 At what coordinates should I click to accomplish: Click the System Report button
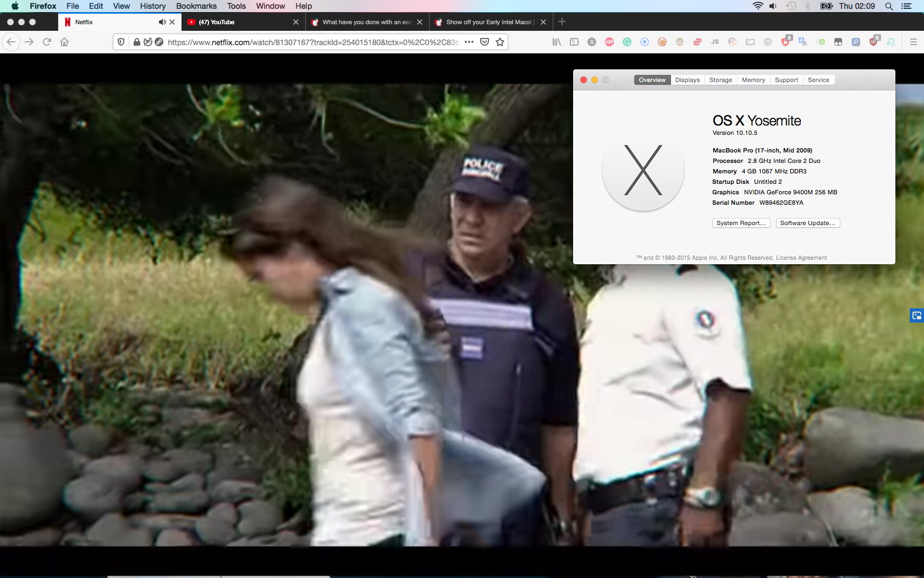pyautogui.click(x=741, y=223)
